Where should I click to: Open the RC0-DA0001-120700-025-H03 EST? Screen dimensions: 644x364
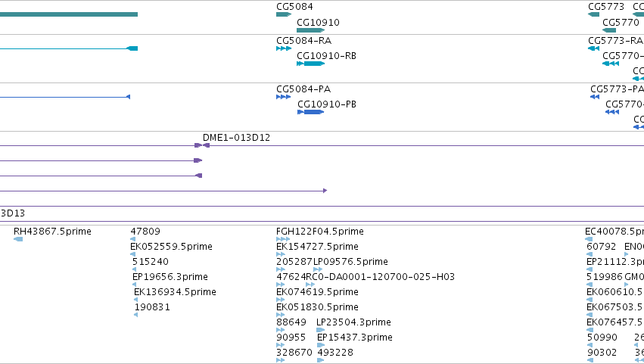click(381, 277)
